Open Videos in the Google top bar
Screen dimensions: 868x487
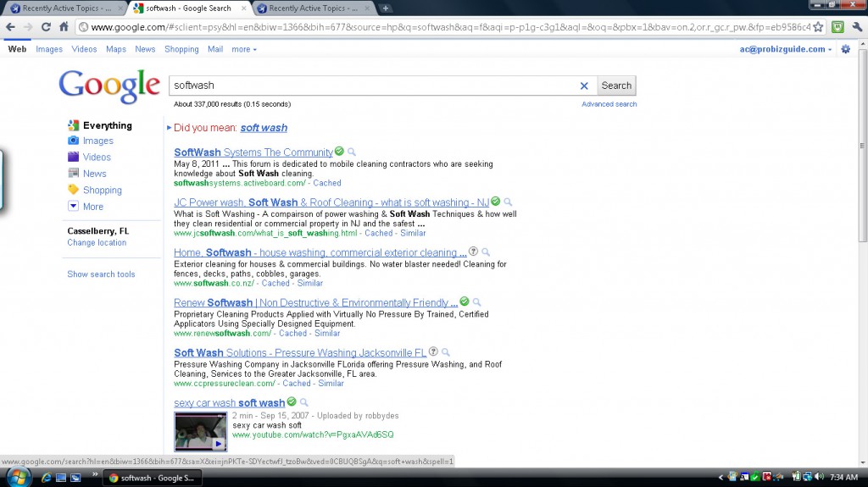pyautogui.click(x=84, y=49)
